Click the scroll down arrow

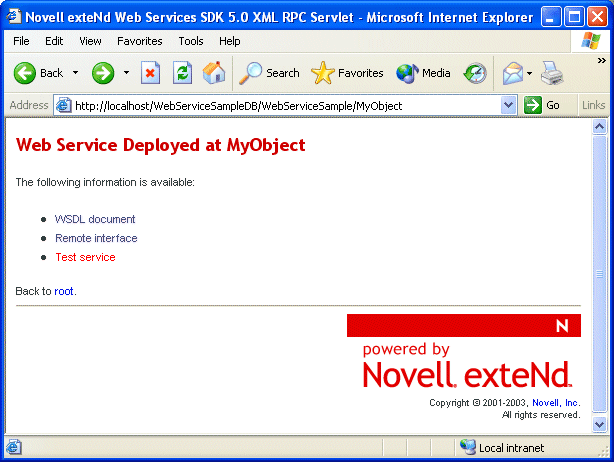click(600, 424)
